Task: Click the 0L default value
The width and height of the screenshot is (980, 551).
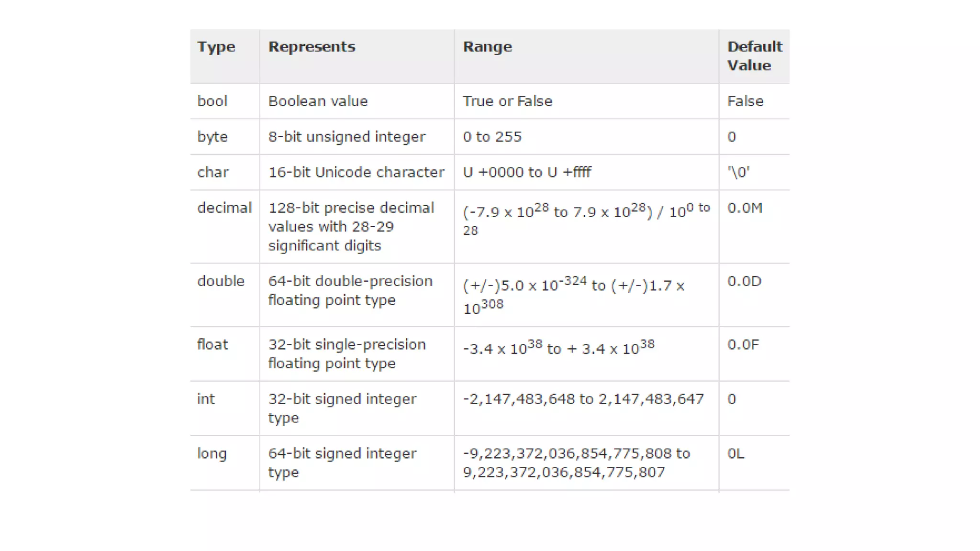Action: (x=736, y=453)
